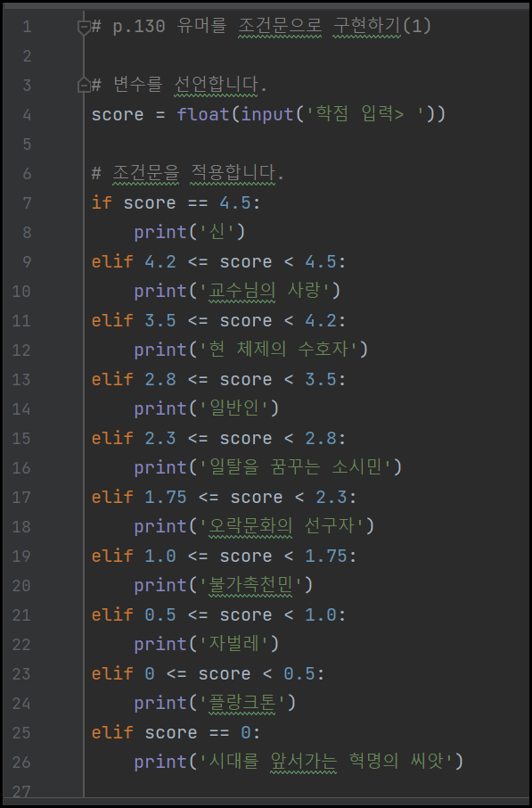Click line number 26 in the gutter
This screenshot has width=532, height=808.
[x=21, y=762]
